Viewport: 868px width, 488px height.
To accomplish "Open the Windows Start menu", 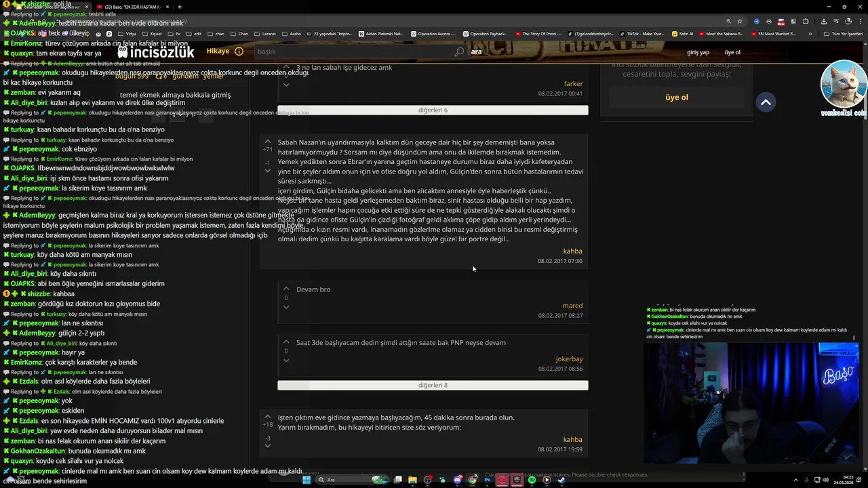I will 307,480.
